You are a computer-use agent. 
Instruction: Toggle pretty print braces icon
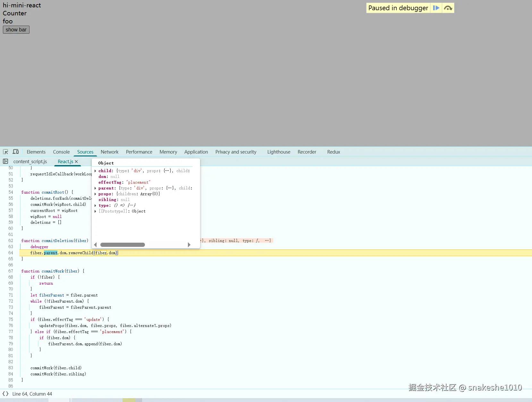(5, 394)
